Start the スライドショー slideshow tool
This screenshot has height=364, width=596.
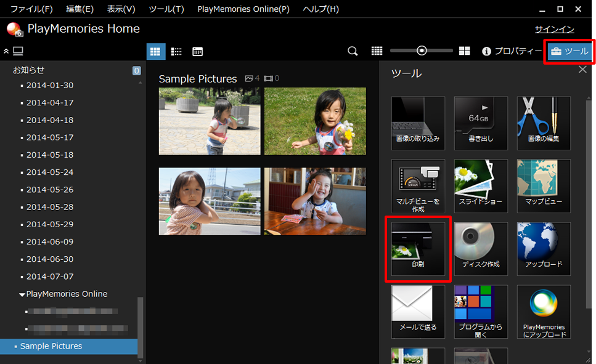pyautogui.click(x=481, y=186)
